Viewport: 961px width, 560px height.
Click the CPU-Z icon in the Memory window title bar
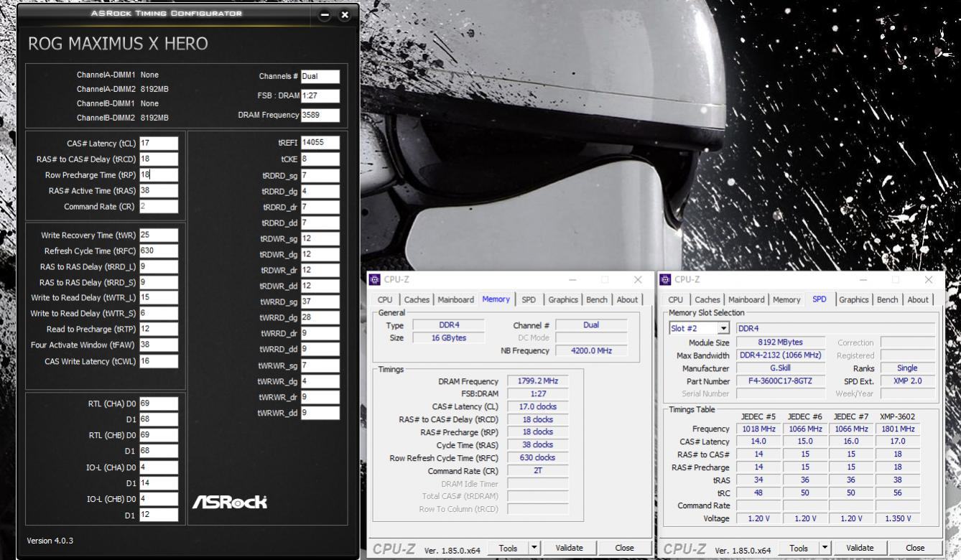pyautogui.click(x=375, y=279)
